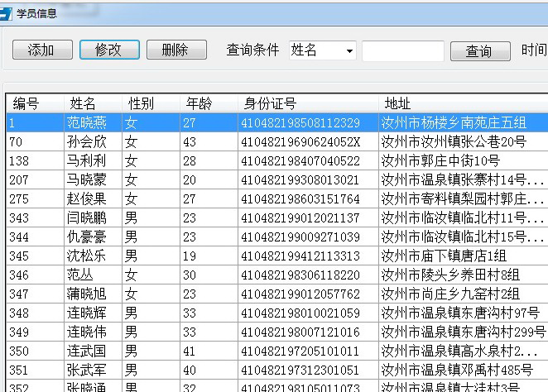Click address 汝州市陵头乡养田村8组
Image resolution: width=548 pixels, height=392 pixels.
(x=450, y=275)
